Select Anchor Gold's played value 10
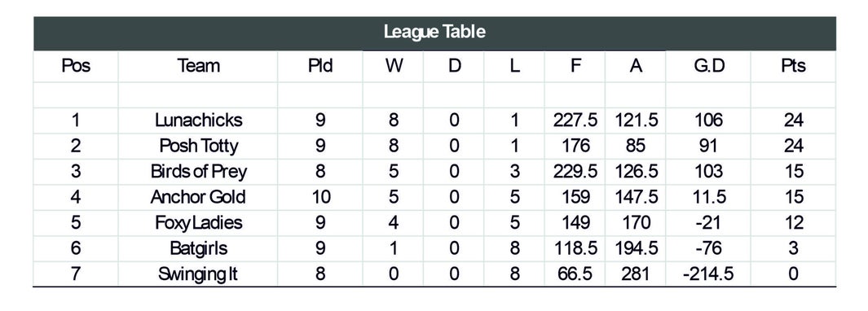The width and height of the screenshot is (868, 311). (320, 197)
